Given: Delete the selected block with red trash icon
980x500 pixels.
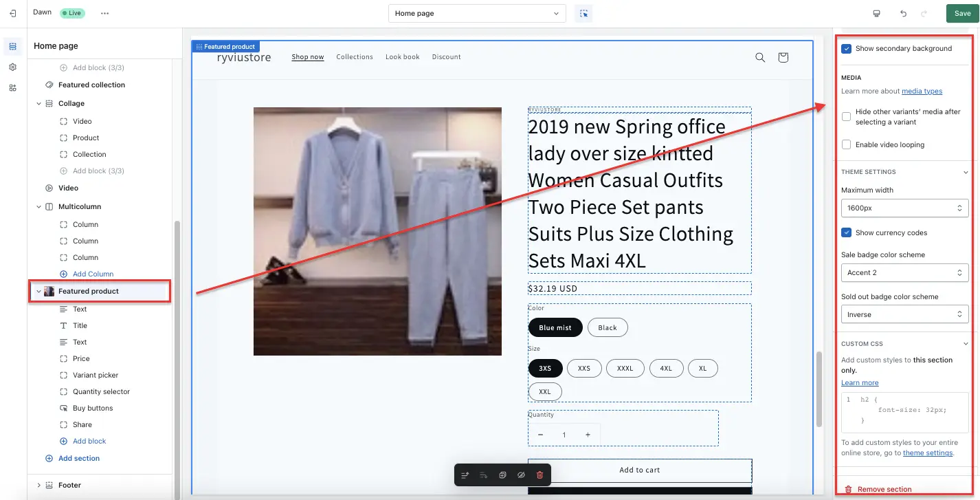Looking at the screenshot, I should (539, 475).
